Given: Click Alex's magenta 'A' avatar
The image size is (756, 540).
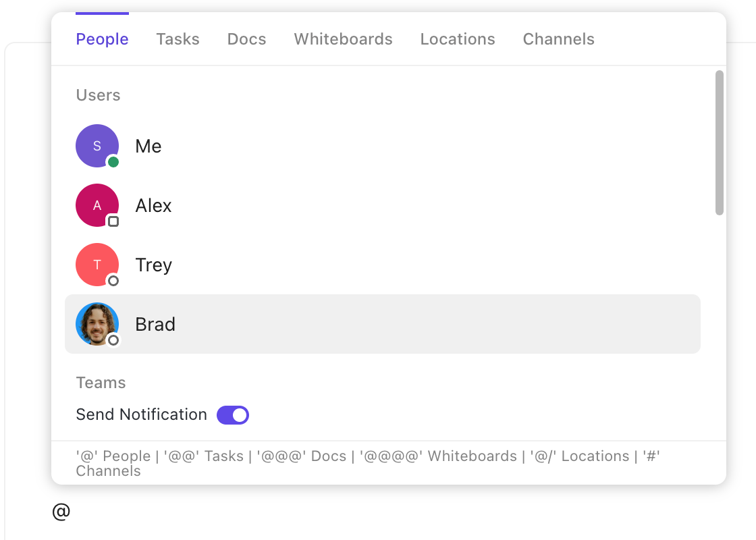Looking at the screenshot, I should (x=97, y=205).
